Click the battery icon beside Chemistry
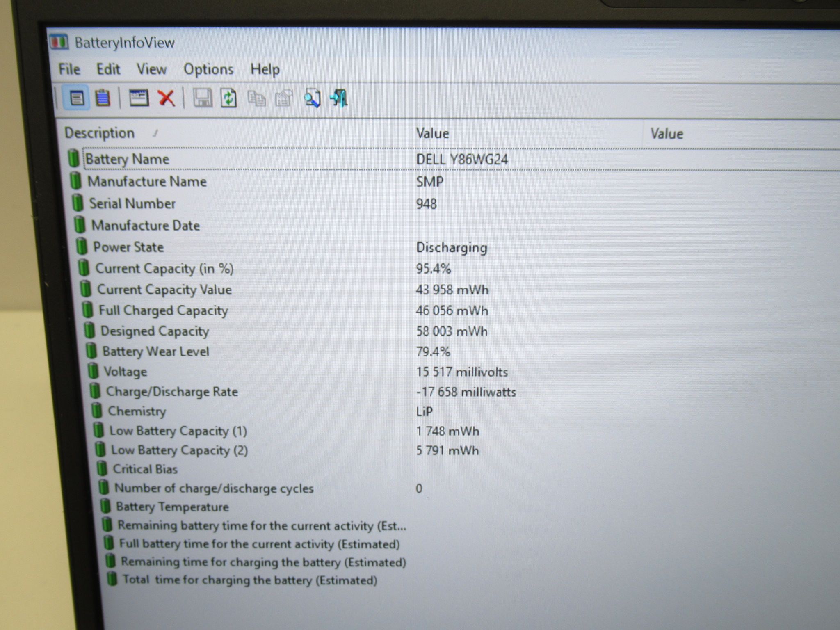 97,411
